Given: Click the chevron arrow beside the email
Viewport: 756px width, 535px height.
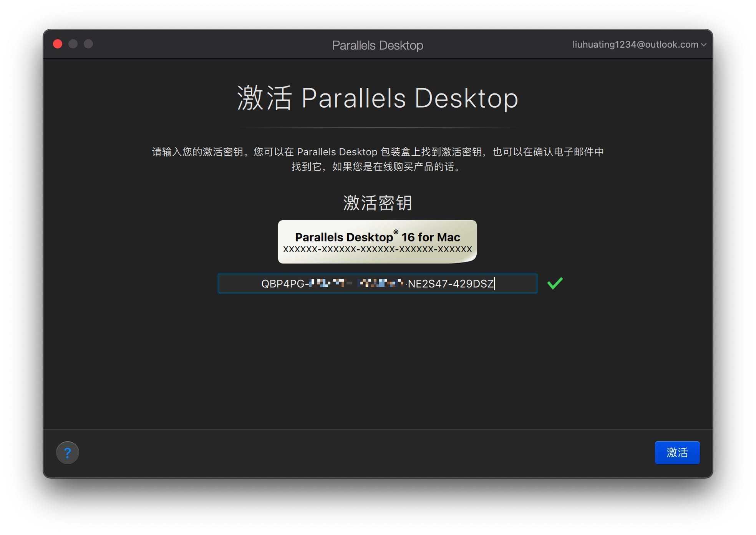Looking at the screenshot, I should 704,45.
